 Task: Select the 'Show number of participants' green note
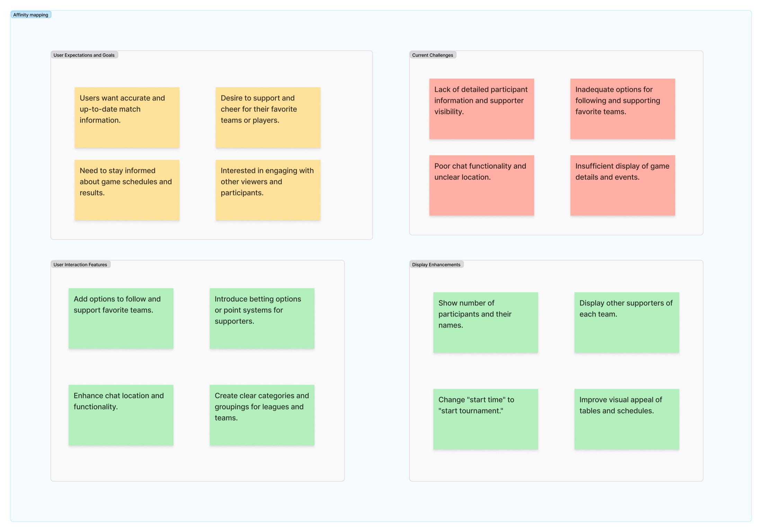click(x=486, y=322)
